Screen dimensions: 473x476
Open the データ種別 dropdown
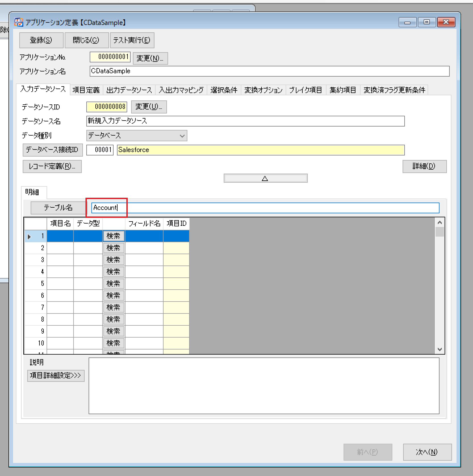coord(137,136)
